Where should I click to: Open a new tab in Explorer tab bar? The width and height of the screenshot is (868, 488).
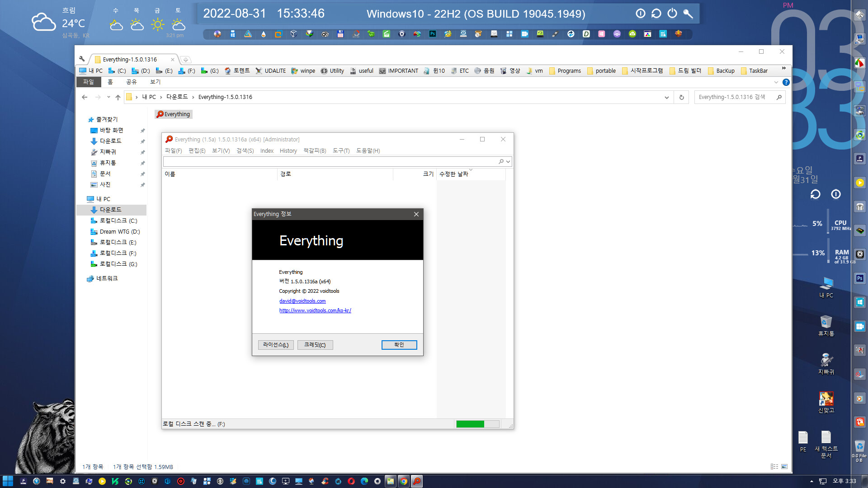186,60
